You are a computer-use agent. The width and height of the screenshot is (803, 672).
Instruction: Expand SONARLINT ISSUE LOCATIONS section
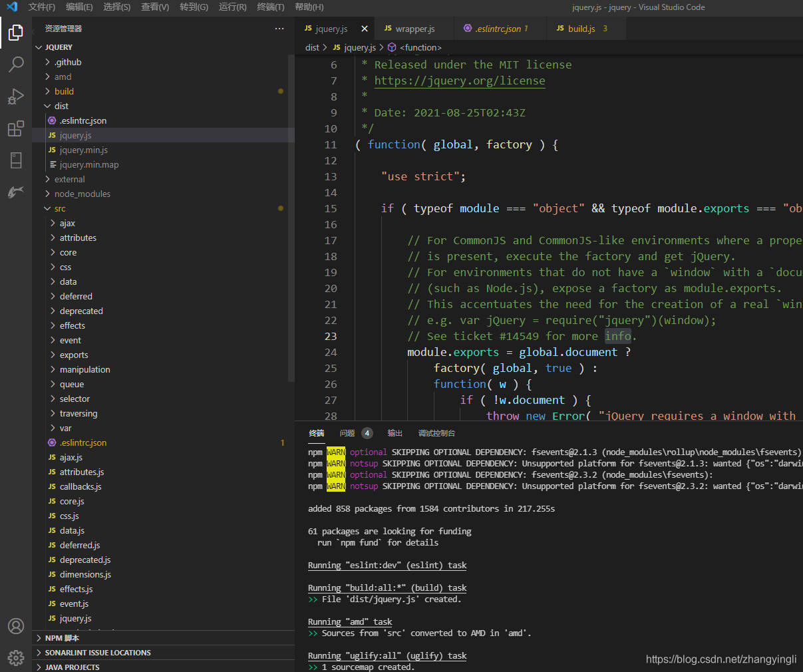(163, 653)
